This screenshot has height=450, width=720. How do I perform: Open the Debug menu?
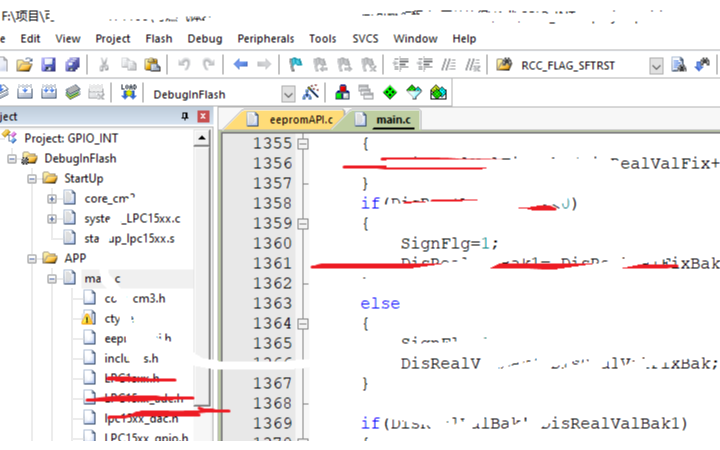(205, 39)
